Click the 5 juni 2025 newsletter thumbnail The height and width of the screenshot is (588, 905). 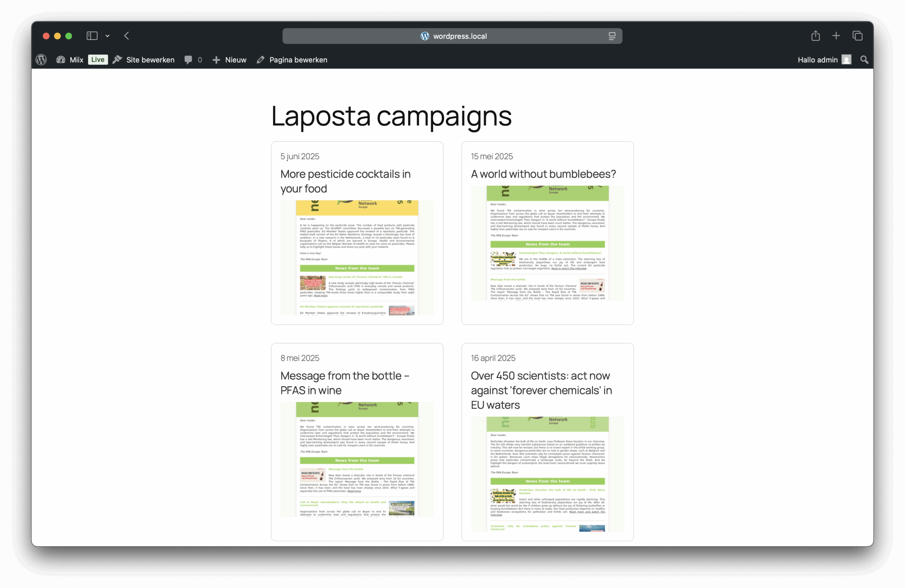pos(357,258)
